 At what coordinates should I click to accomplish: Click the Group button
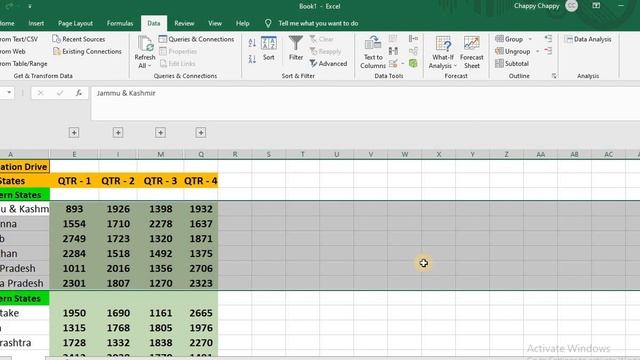[509, 39]
